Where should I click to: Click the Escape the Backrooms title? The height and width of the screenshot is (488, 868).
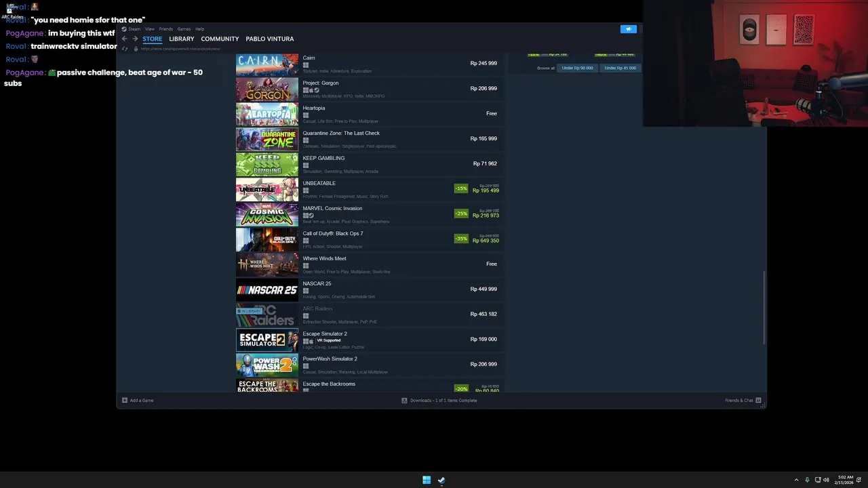(x=329, y=384)
